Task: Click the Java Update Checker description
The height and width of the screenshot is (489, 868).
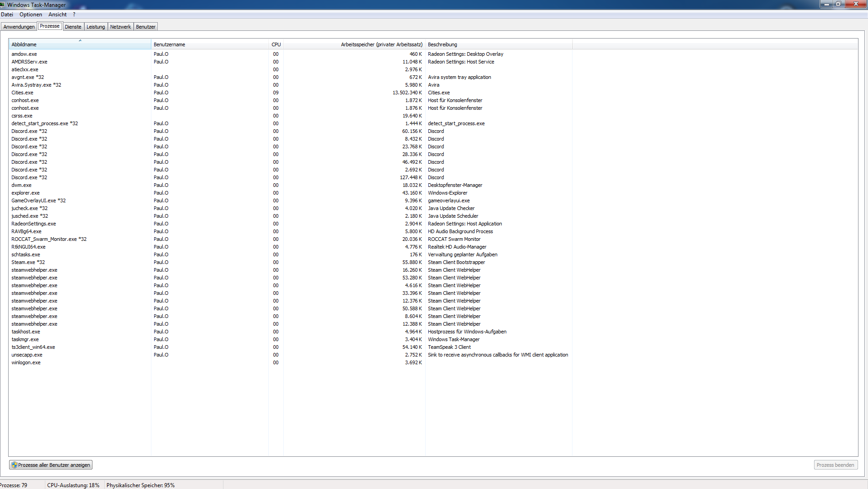Action: point(451,208)
